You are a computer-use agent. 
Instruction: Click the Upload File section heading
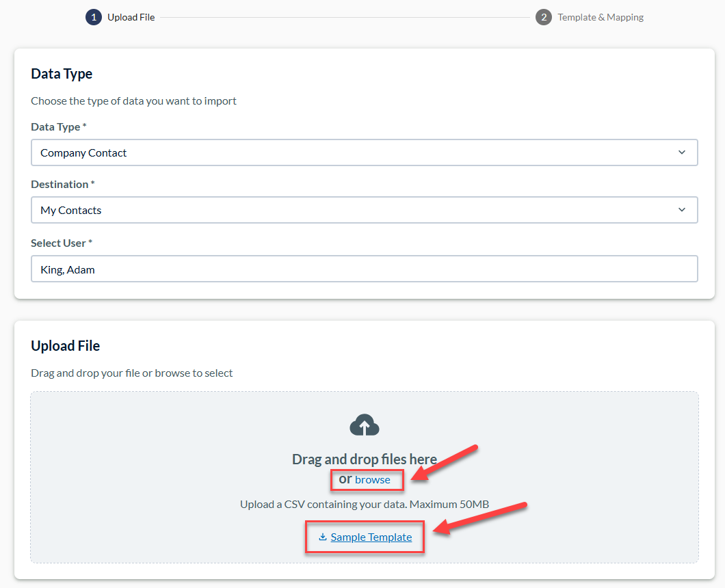point(65,346)
